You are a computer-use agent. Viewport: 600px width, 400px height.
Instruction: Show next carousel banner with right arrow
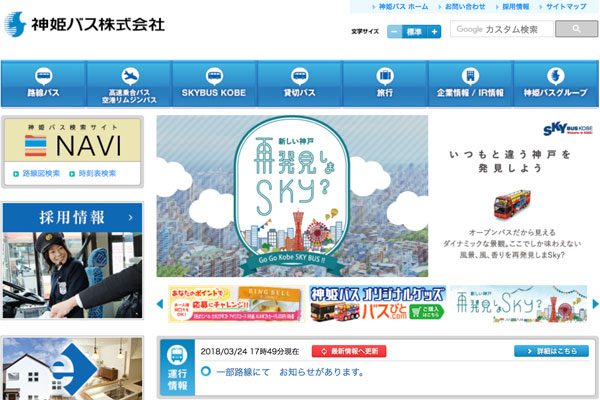tap(595, 304)
